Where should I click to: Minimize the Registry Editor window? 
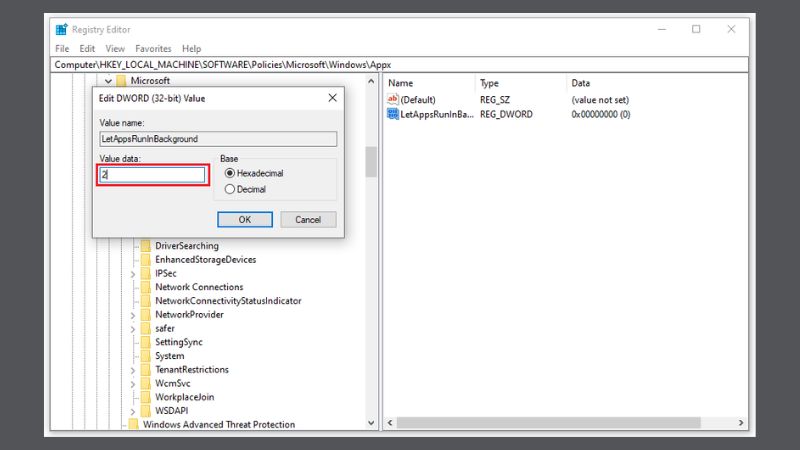coord(662,29)
